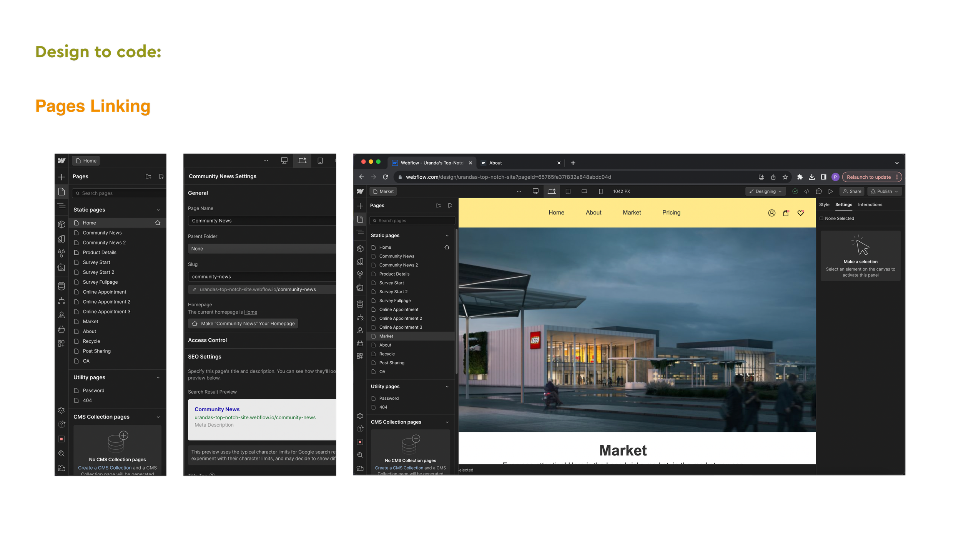Switch to the Style tab
The height and width of the screenshot is (560, 961).
[x=824, y=204]
